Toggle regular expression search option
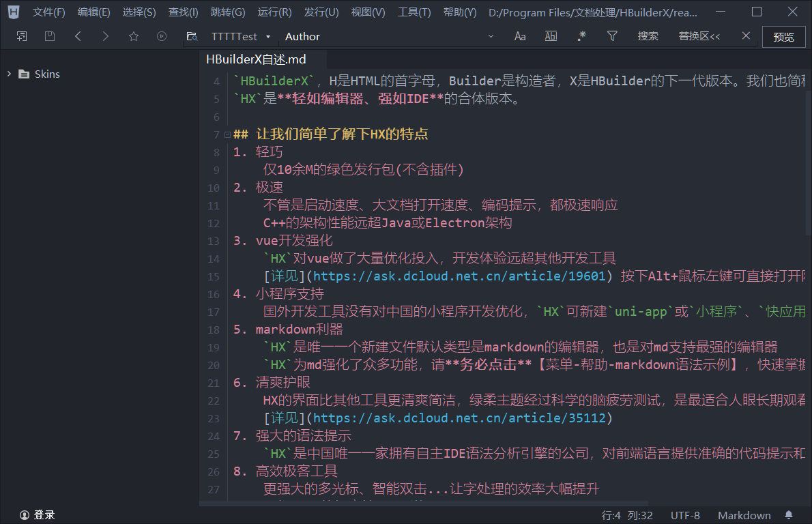Image resolution: width=812 pixels, height=524 pixels. [581, 35]
